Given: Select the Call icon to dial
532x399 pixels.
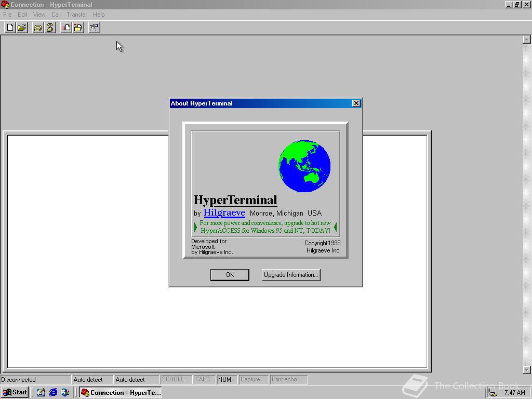Looking at the screenshot, I should point(37,28).
